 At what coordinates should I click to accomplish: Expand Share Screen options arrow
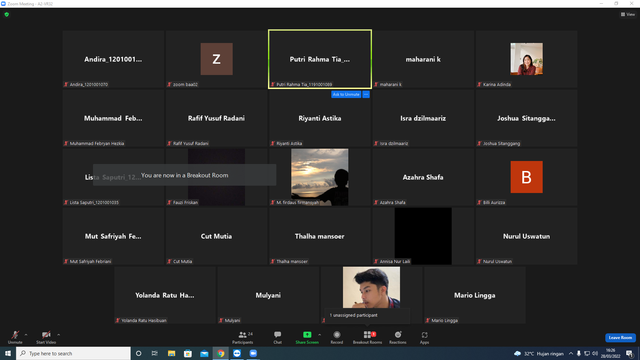coord(320,335)
